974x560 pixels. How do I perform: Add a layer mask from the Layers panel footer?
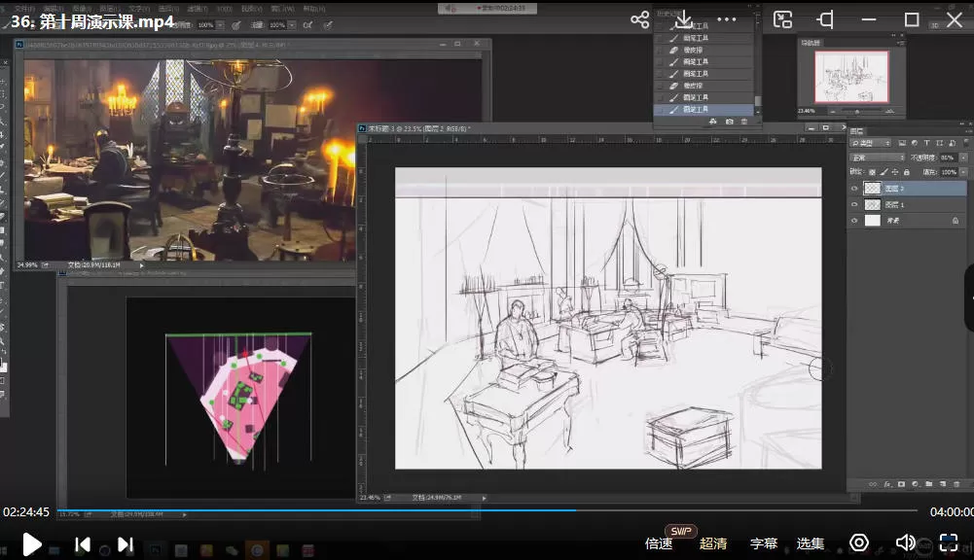tap(901, 483)
